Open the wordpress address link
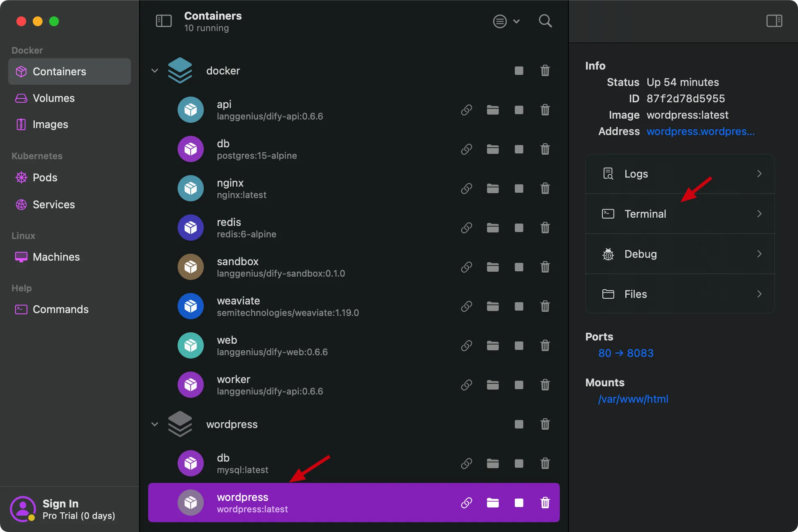Viewport: 798px width, 532px height. 701,131
